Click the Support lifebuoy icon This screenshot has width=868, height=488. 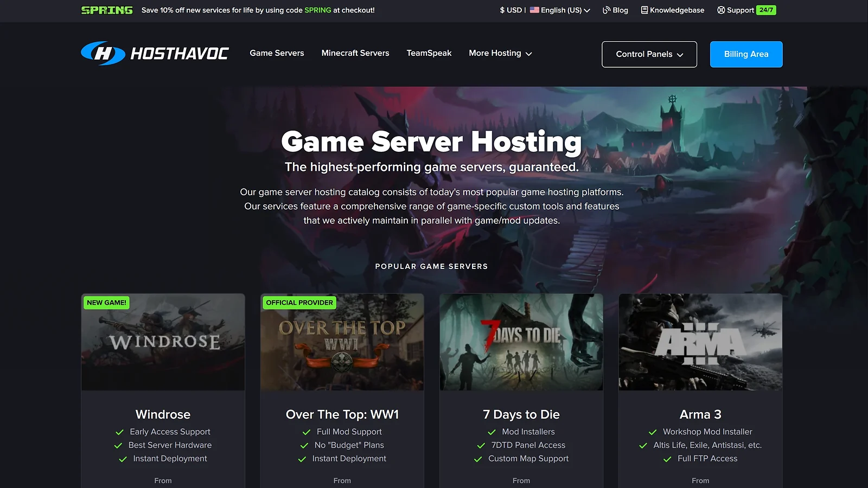(x=721, y=10)
